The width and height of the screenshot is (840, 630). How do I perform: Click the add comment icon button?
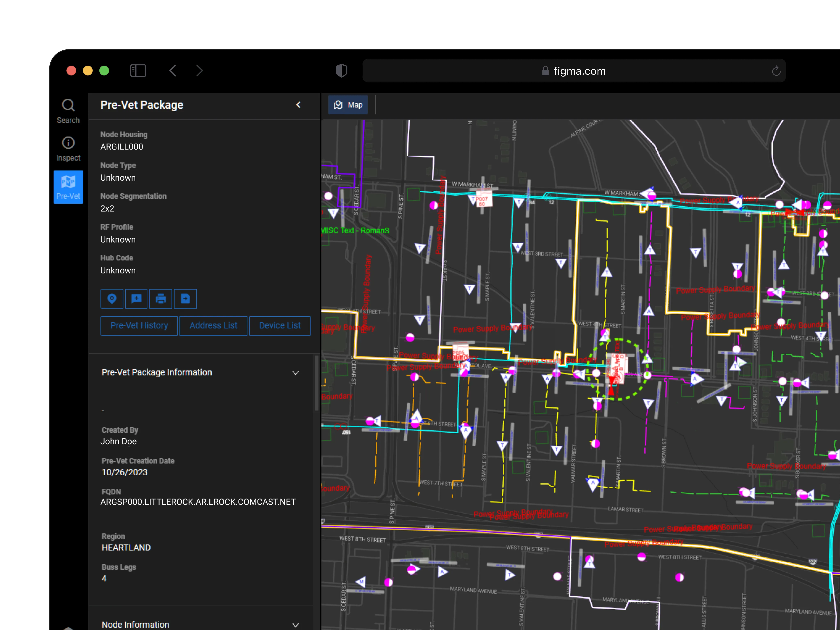(136, 299)
